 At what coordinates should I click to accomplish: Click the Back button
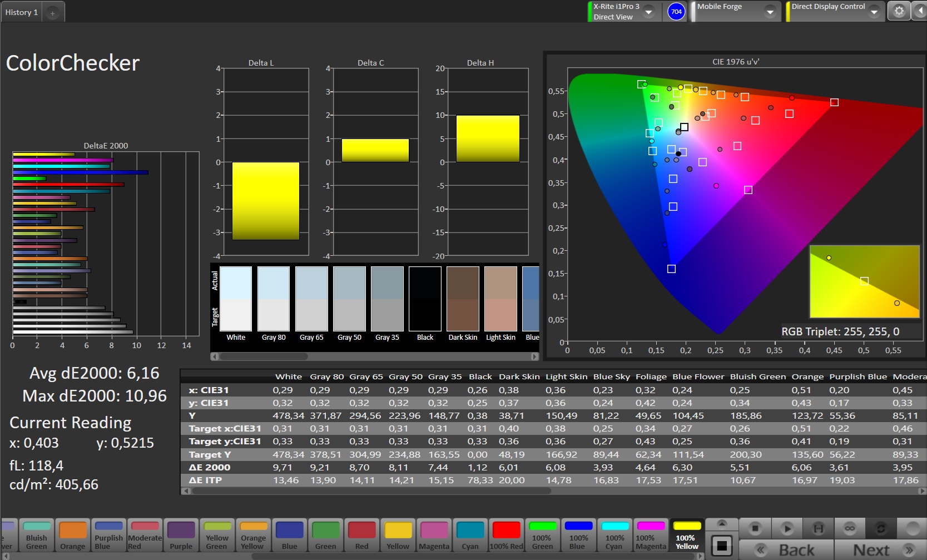tap(786, 550)
